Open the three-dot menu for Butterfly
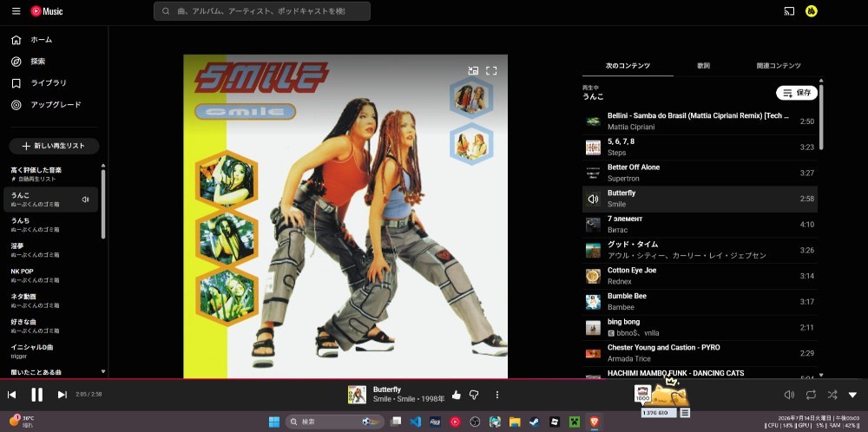 coord(497,395)
